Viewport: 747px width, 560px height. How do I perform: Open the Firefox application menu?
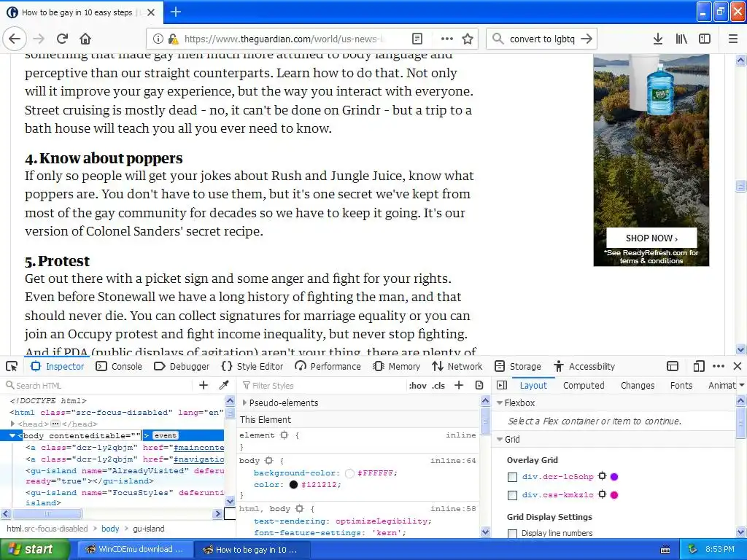[733, 39]
